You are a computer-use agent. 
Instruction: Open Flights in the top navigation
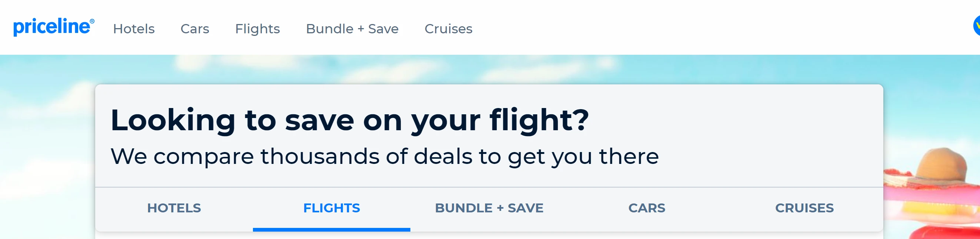point(257,29)
